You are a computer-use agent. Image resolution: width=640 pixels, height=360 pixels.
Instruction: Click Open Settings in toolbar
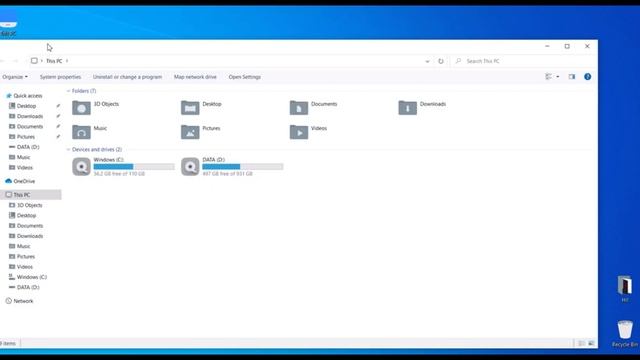coord(244,77)
